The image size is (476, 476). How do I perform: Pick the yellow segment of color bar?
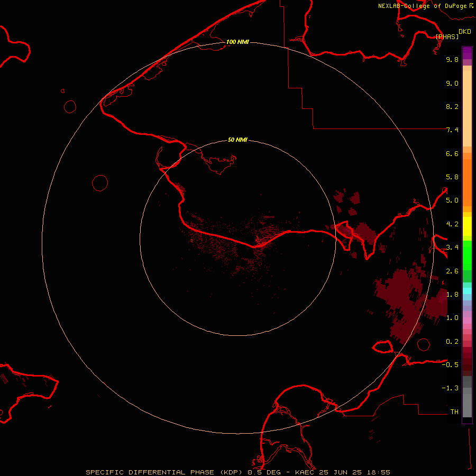[467, 226]
